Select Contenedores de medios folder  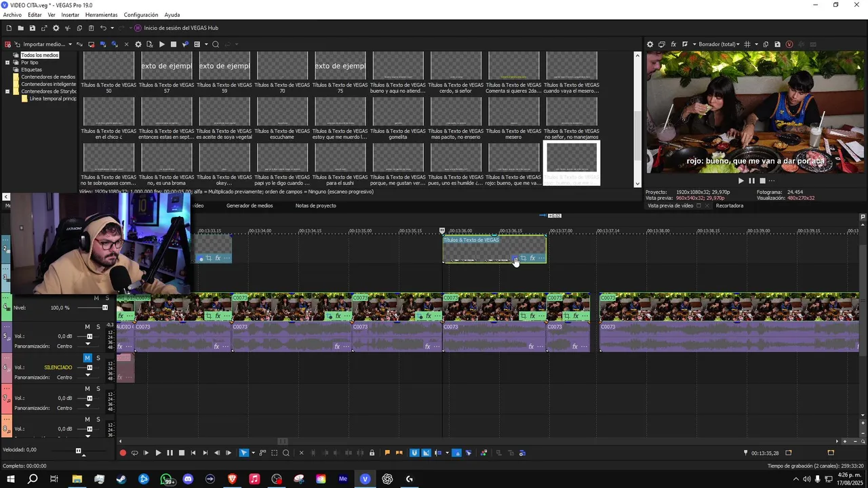(48, 77)
